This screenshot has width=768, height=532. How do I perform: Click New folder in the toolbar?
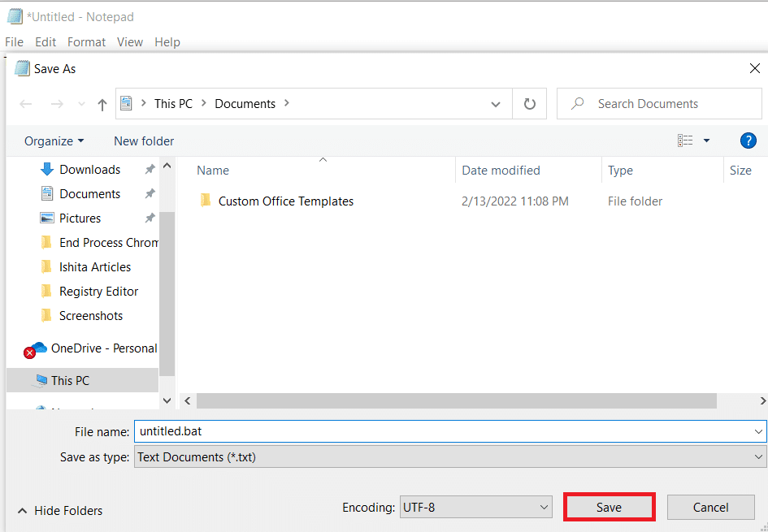(x=144, y=141)
